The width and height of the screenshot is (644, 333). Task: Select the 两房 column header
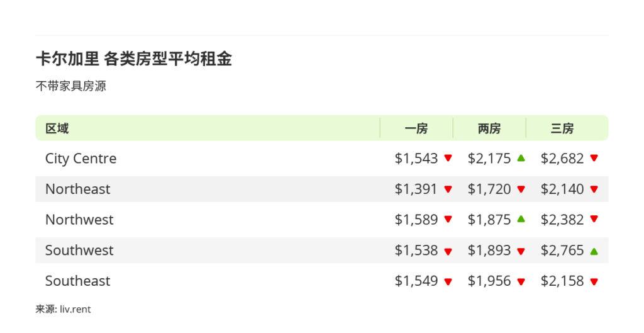coord(489,128)
